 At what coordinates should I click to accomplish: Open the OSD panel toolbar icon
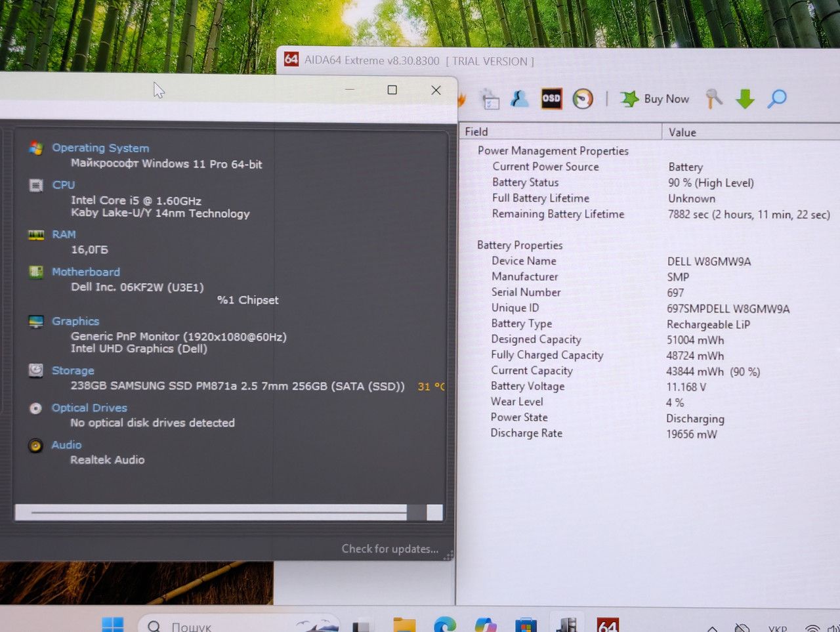[x=551, y=98]
